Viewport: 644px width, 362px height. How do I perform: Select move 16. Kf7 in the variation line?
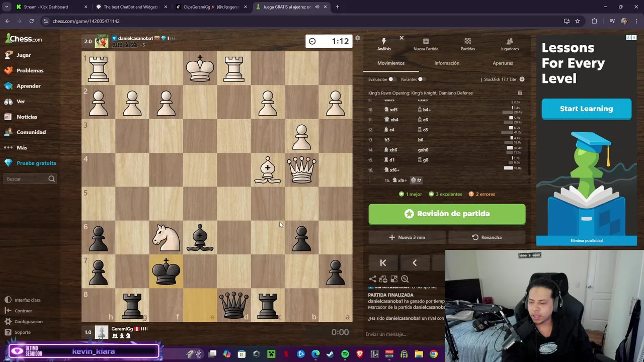pyautogui.click(x=416, y=180)
